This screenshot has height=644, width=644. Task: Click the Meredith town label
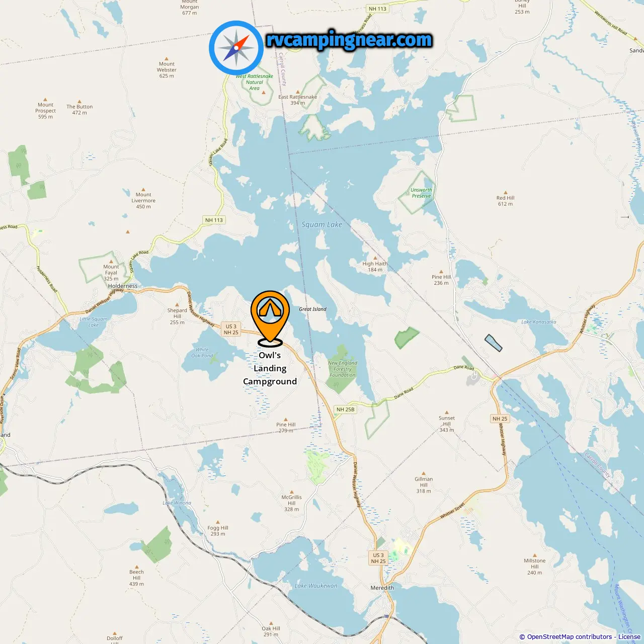(x=382, y=588)
